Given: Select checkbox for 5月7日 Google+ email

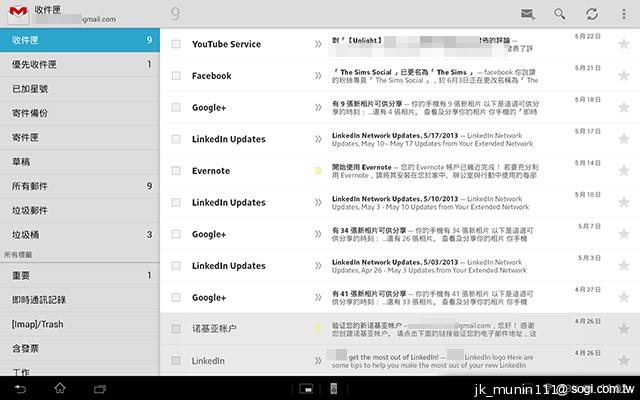Looking at the screenshot, I should [176, 234].
